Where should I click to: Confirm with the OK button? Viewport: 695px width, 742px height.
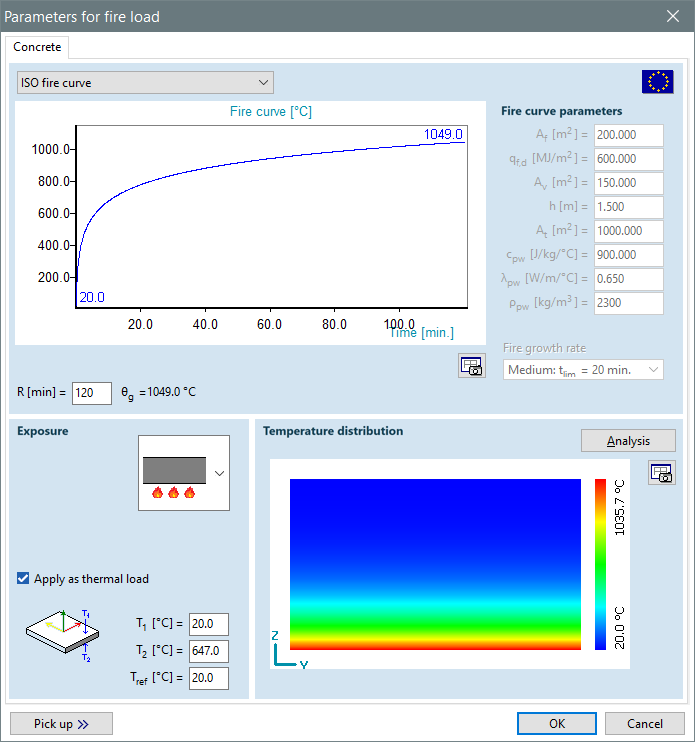pyautogui.click(x=556, y=724)
